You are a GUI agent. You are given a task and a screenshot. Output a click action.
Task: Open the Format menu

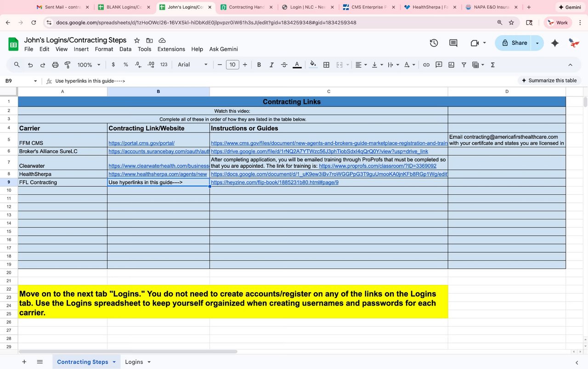pos(104,49)
